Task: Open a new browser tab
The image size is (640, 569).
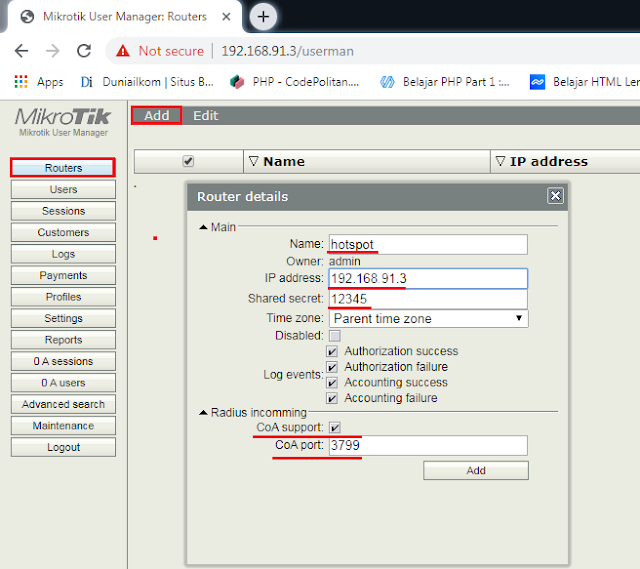Action: click(x=263, y=17)
